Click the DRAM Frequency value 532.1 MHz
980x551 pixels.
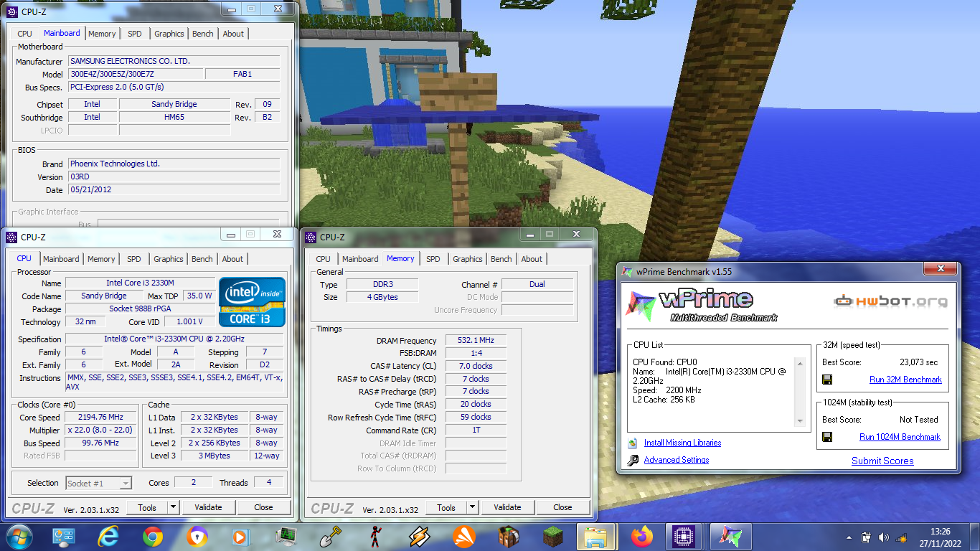click(476, 341)
